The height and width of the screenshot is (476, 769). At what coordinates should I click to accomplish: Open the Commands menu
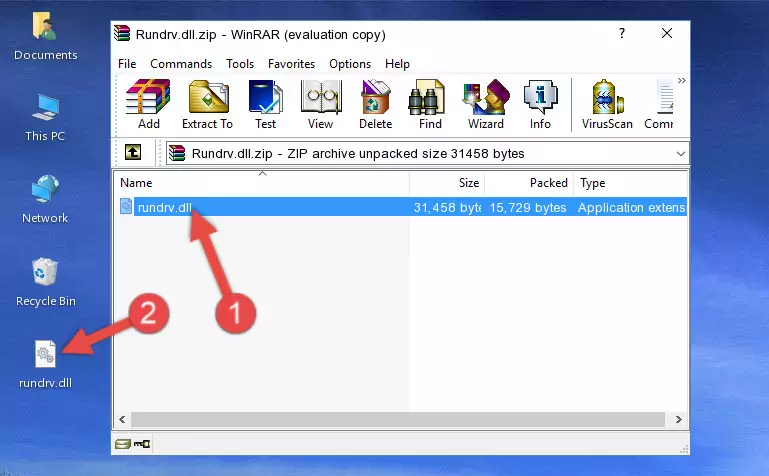tap(181, 64)
